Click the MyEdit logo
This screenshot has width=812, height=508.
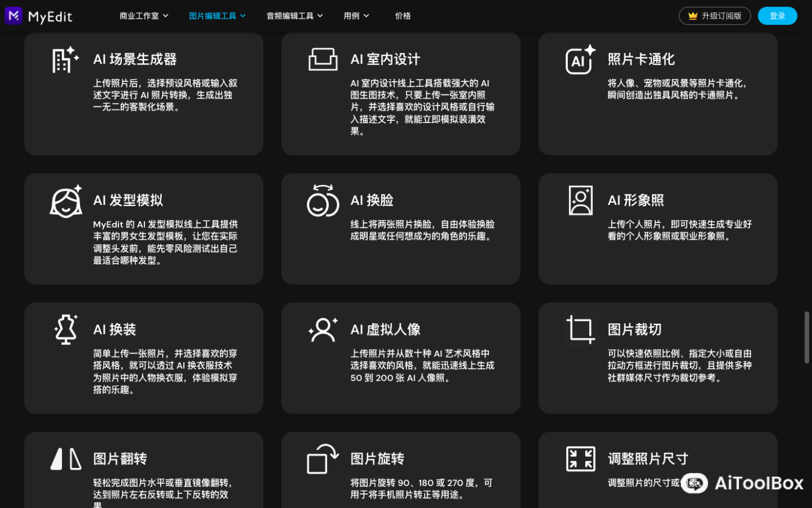point(38,16)
